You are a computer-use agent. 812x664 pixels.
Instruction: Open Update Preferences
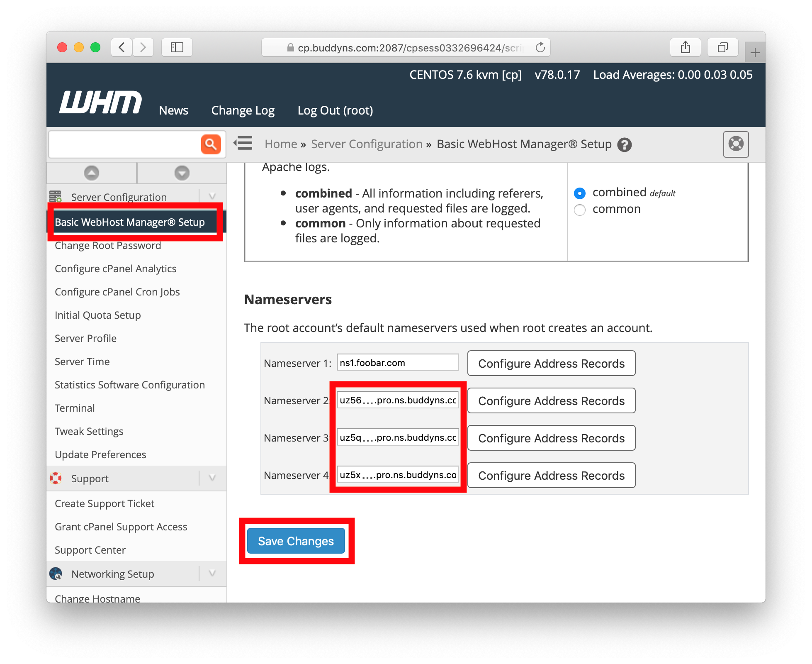100,454
